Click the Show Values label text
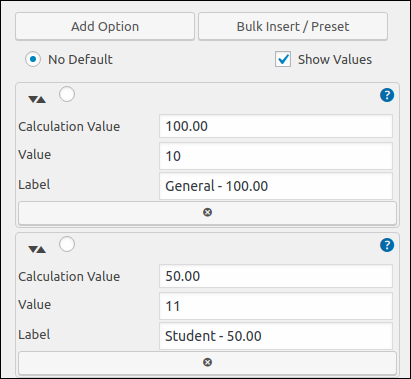This screenshot has width=411, height=379. 335,60
